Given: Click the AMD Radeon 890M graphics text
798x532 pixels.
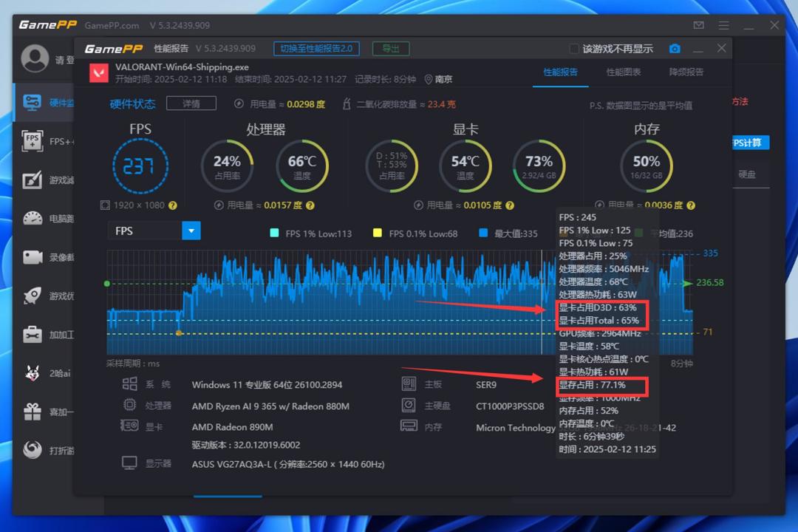Looking at the screenshot, I should pyautogui.click(x=232, y=427).
